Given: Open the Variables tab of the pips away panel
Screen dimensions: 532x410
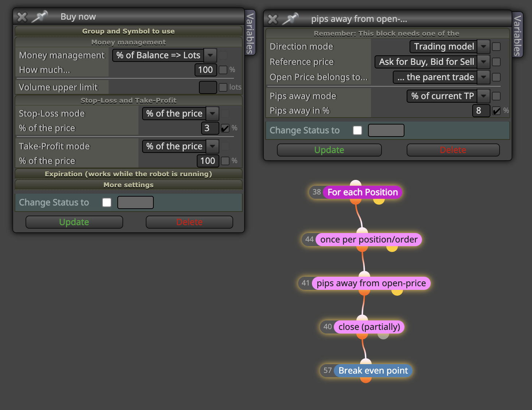Looking at the screenshot, I should pos(517,35).
